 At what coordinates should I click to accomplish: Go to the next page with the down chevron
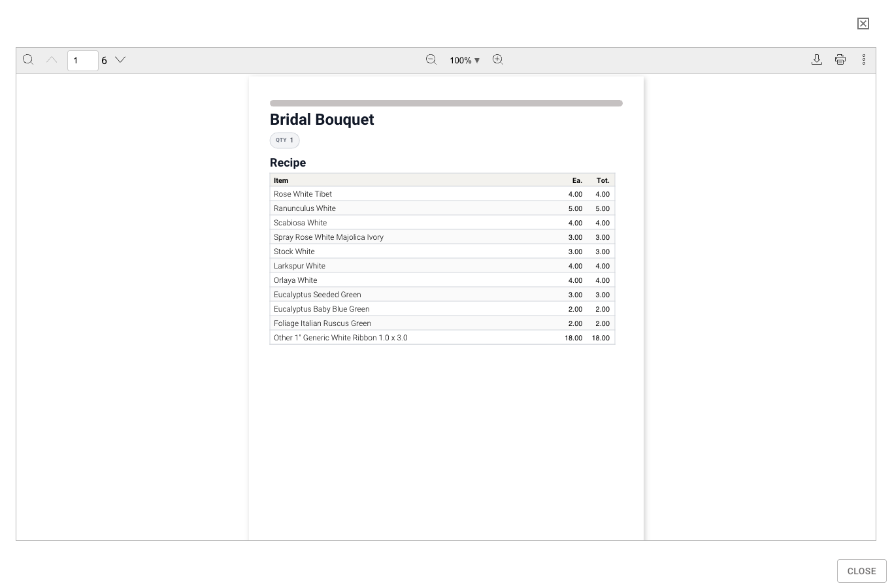[120, 59]
